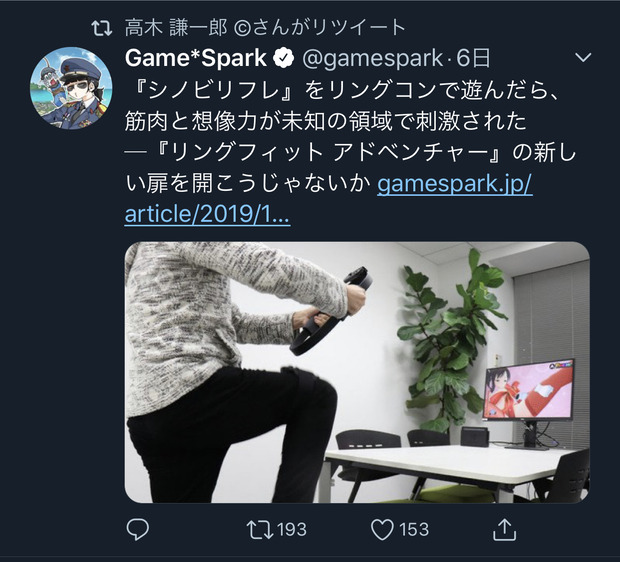Open the gamespark.jp/ article link

click(x=455, y=184)
